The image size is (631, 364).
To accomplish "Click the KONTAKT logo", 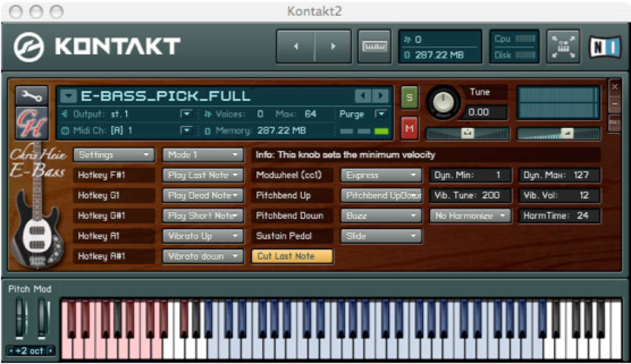I will tap(97, 47).
